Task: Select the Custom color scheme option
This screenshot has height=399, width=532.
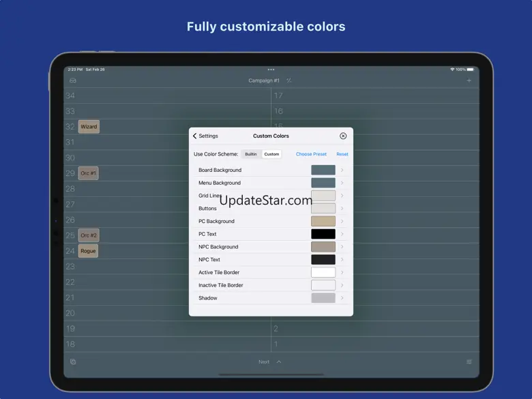Action: click(x=271, y=154)
